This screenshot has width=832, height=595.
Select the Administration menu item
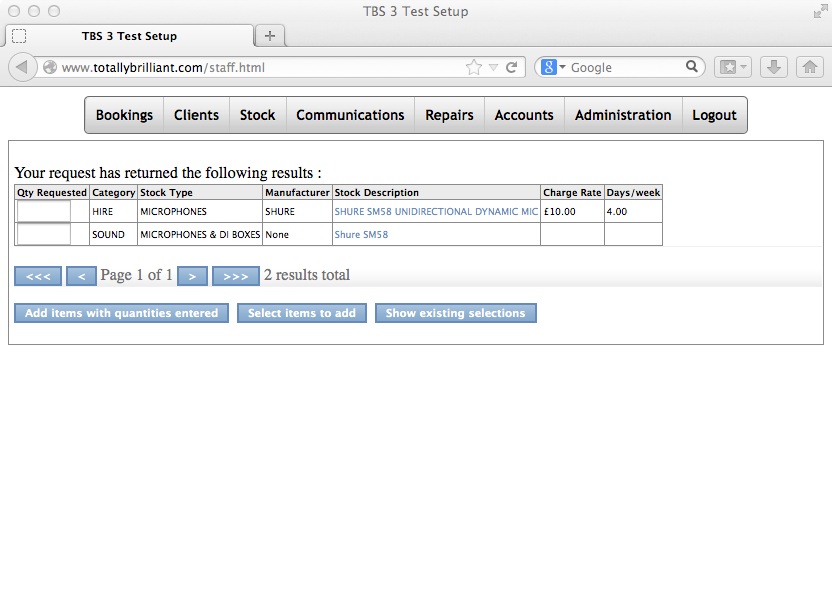(622, 115)
